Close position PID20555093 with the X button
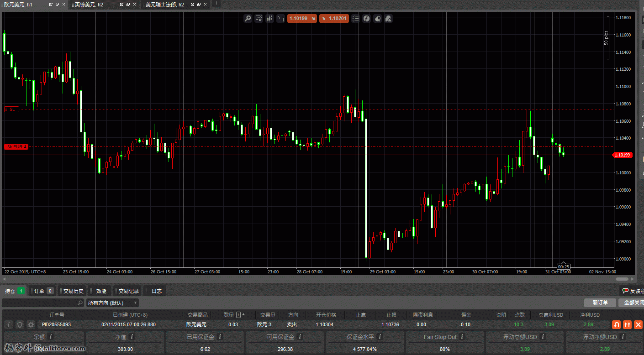 (x=639, y=324)
